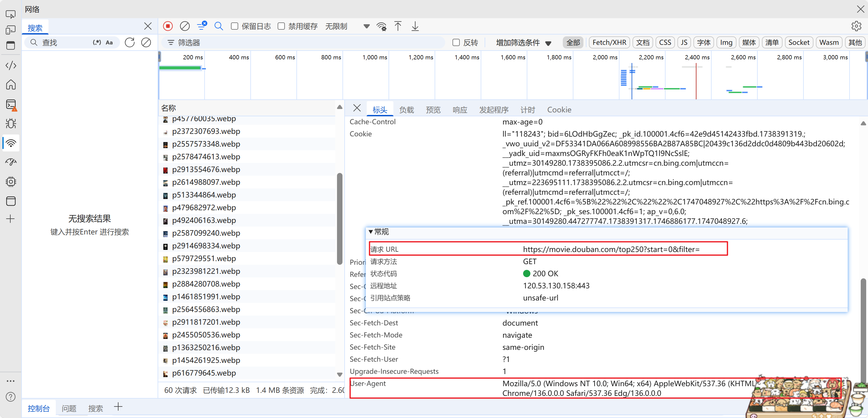Screen dimensions: 868x418
Task: Click the Name column header
Action: [x=247, y=108]
